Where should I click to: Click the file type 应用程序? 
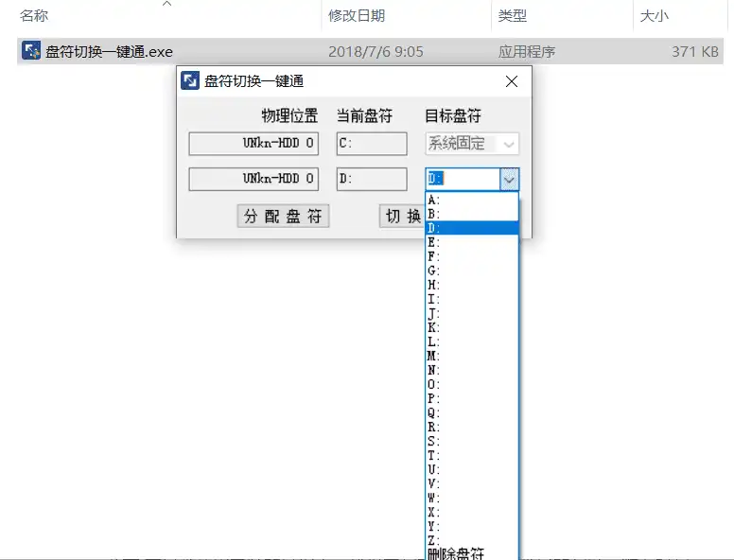click(x=527, y=51)
